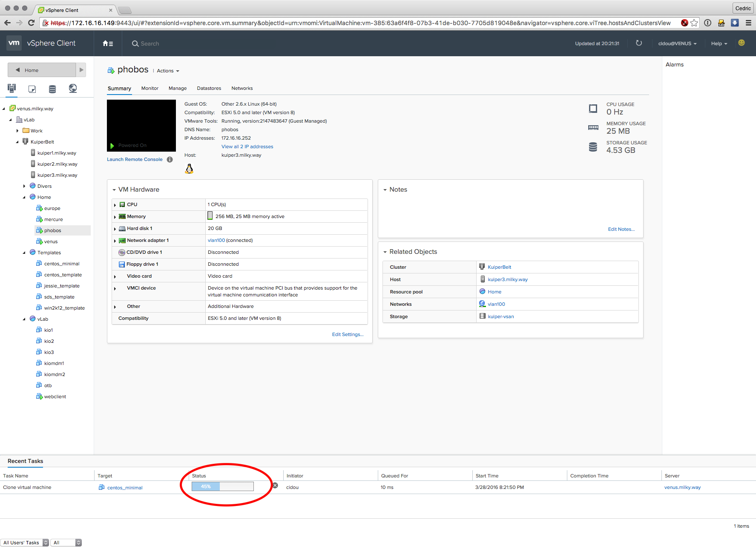Image resolution: width=756 pixels, height=549 pixels.
Task: Click the smiley feedback icon
Action: [742, 43]
